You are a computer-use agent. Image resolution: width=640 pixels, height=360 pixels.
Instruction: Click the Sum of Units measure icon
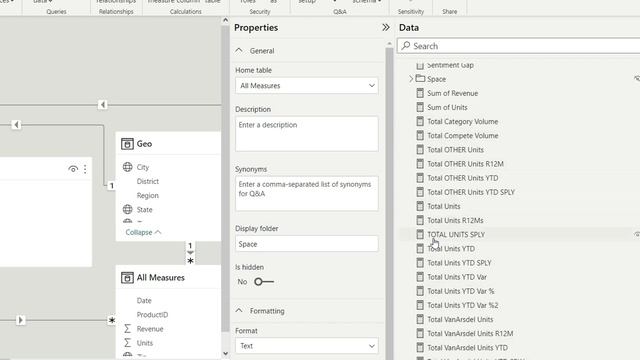coord(420,107)
